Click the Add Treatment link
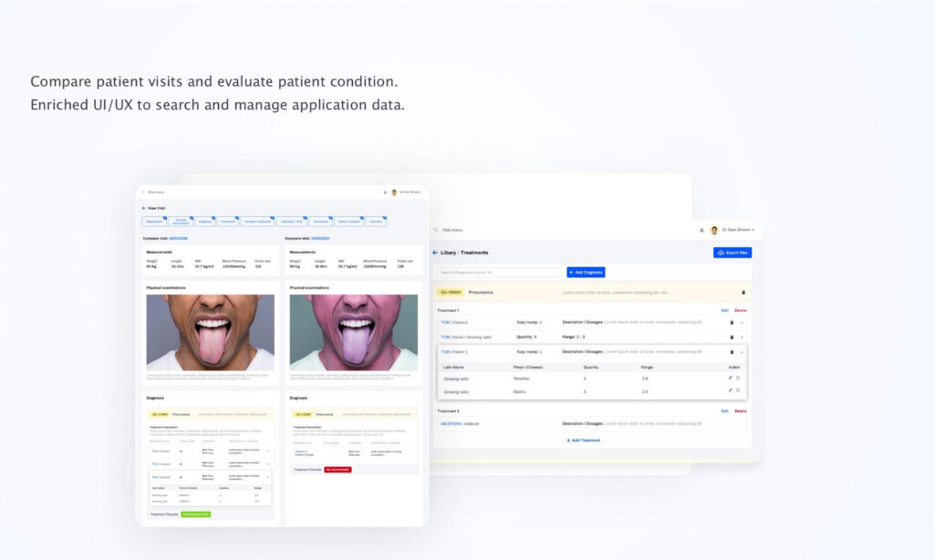Screen dimensions: 934x560 click(x=584, y=440)
